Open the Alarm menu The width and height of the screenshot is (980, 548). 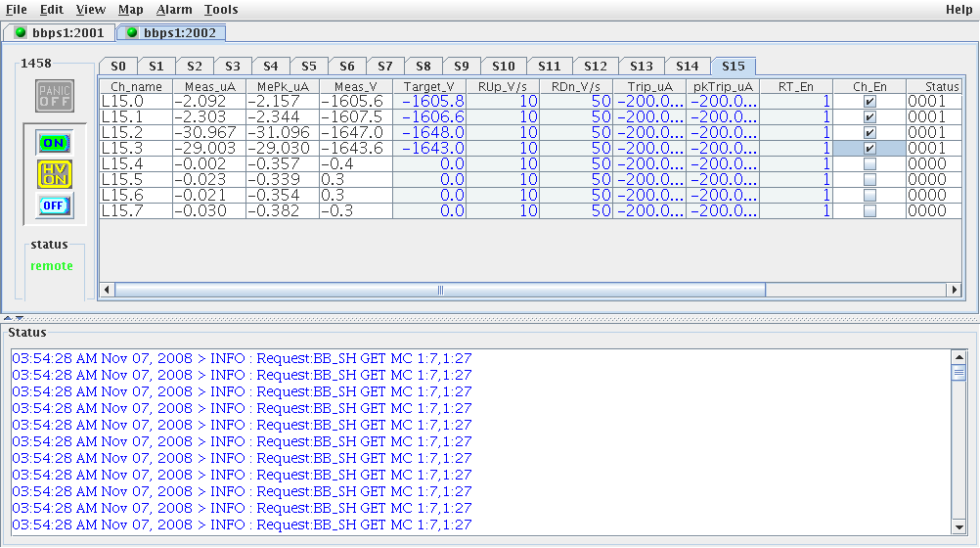coord(174,10)
